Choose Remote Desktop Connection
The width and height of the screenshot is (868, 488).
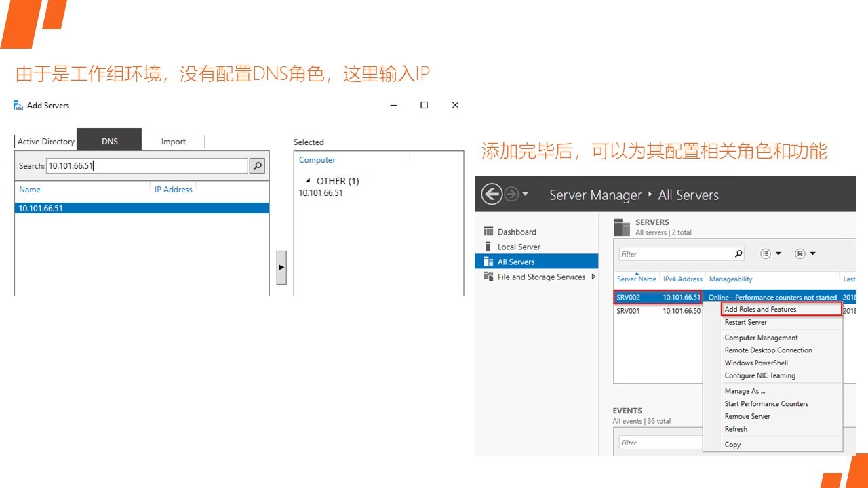768,350
